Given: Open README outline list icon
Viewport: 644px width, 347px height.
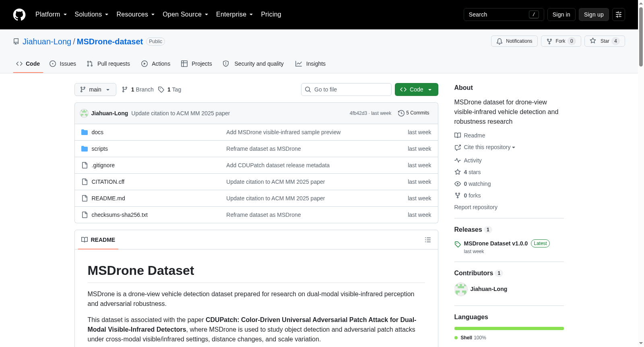Looking at the screenshot, I should 428,240.
